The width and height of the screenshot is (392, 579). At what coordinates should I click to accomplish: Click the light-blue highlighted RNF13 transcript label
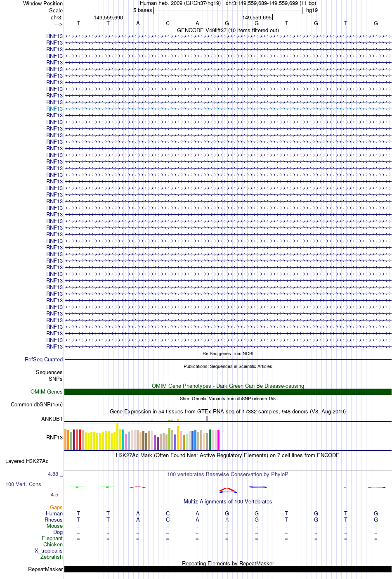click(54, 109)
